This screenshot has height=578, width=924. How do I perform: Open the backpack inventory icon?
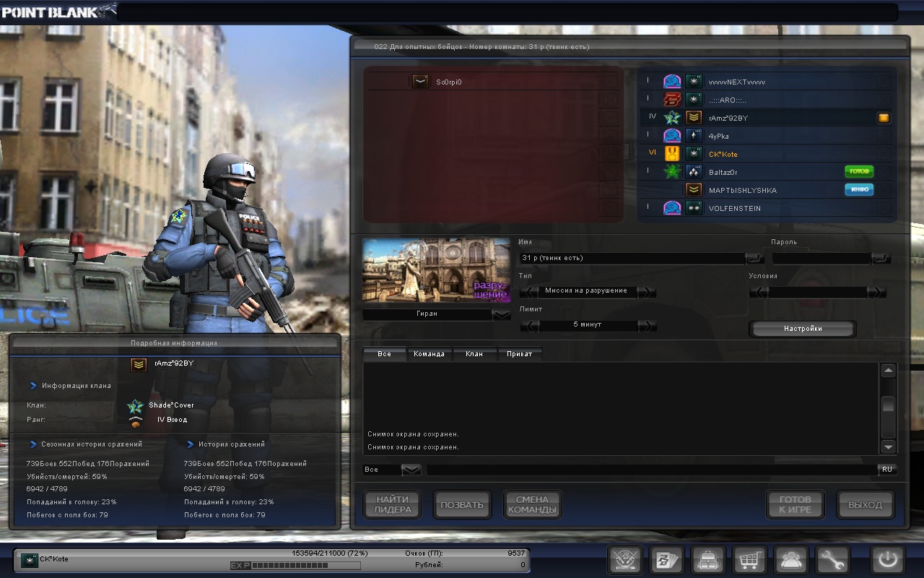pos(708,560)
